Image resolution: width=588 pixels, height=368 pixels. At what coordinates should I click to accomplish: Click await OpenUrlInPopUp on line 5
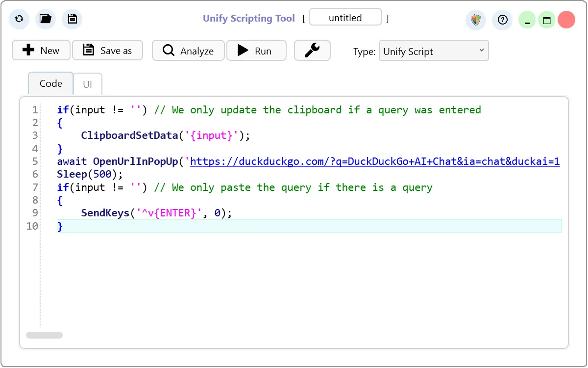coord(117,161)
